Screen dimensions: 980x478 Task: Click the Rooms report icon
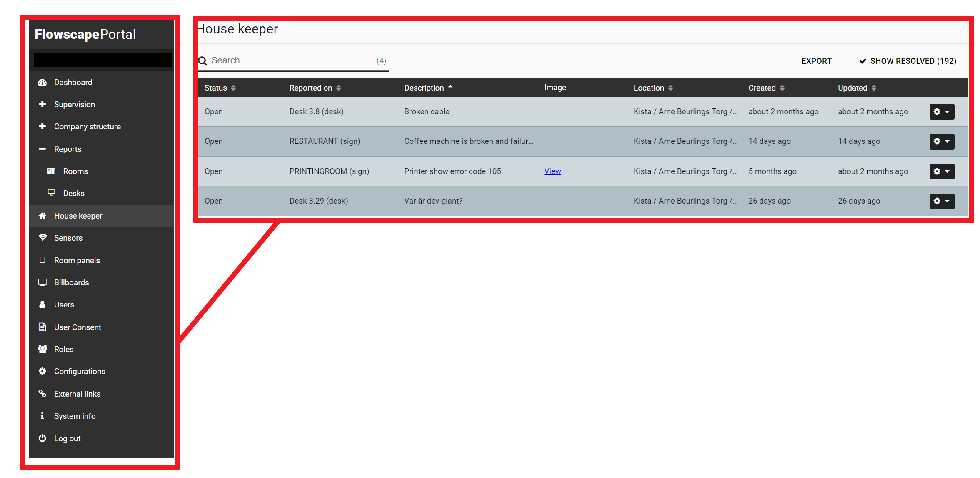pyautogui.click(x=51, y=171)
